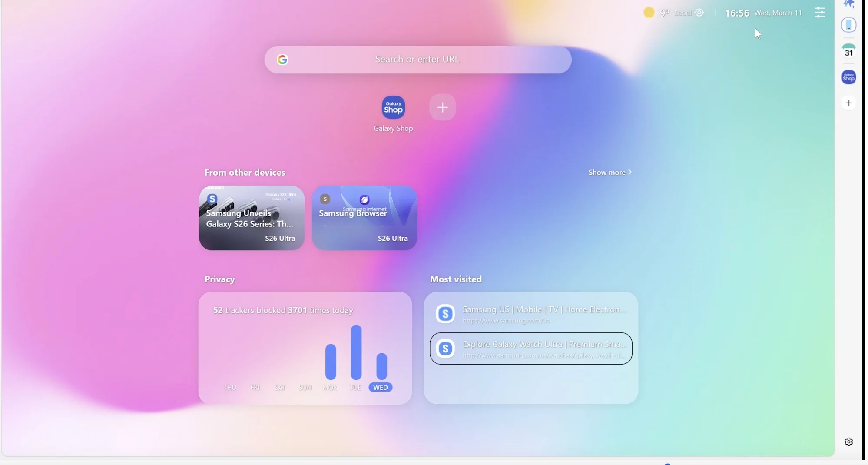Click the Tuesday trackers bar
This screenshot has width=868, height=465.
click(x=356, y=352)
